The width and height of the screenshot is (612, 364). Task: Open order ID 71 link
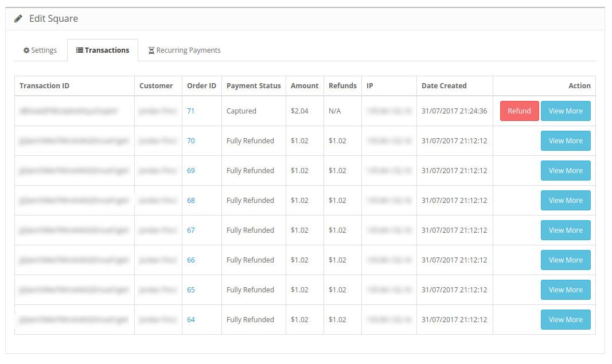pyautogui.click(x=191, y=111)
